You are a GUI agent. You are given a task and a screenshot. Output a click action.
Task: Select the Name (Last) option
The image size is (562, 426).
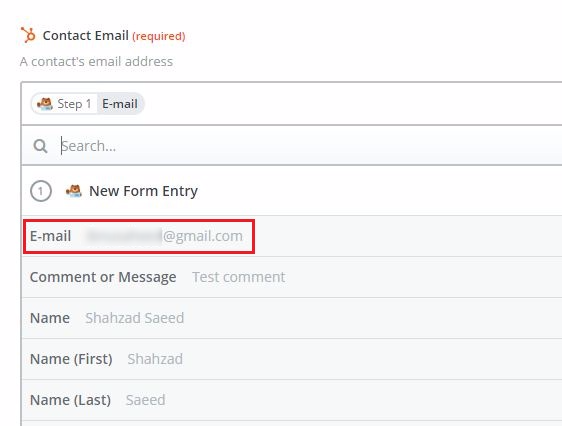click(x=292, y=400)
